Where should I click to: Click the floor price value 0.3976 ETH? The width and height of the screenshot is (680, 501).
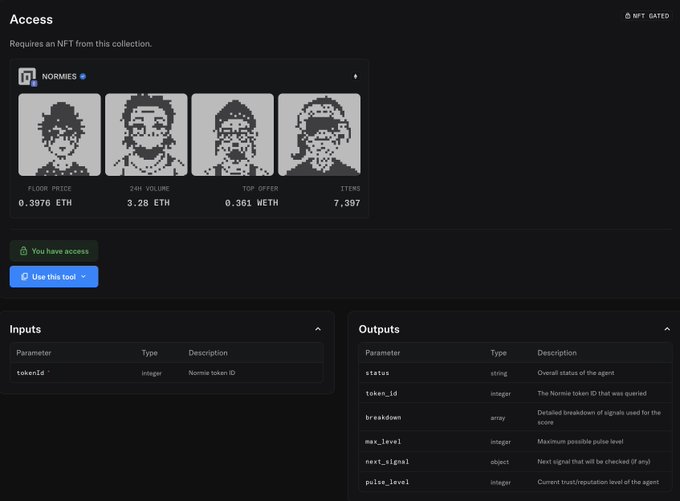click(45, 203)
